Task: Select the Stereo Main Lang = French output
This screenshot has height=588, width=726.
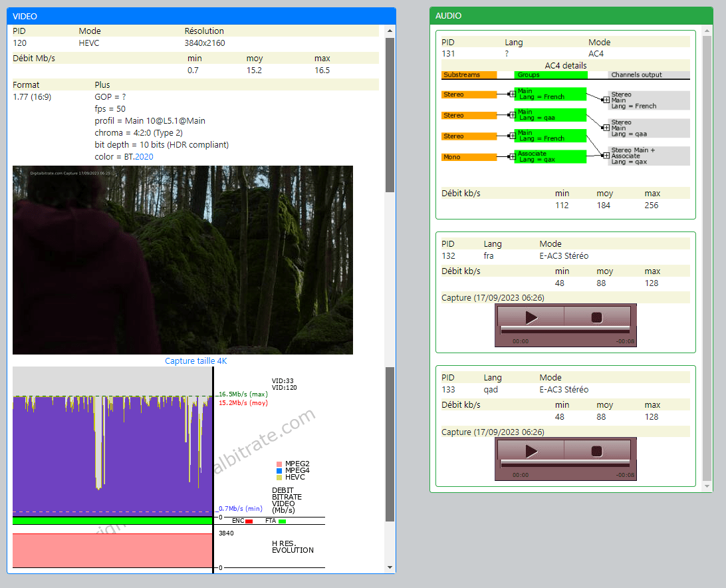Action: pos(648,100)
